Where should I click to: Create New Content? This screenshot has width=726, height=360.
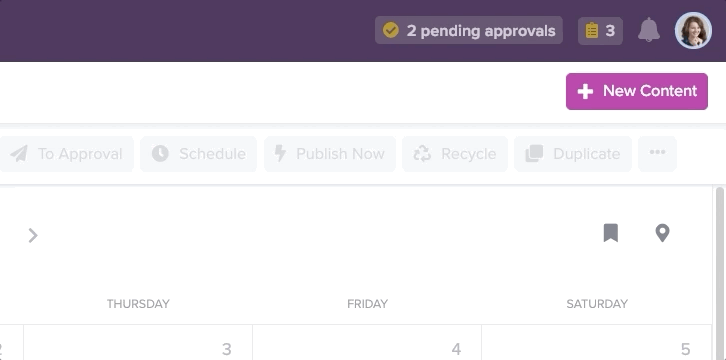click(637, 91)
